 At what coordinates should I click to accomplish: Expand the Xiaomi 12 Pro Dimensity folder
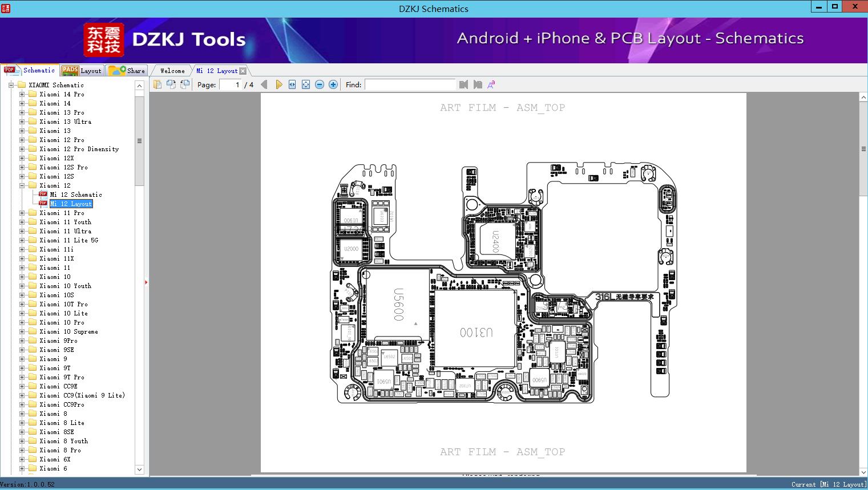click(22, 149)
